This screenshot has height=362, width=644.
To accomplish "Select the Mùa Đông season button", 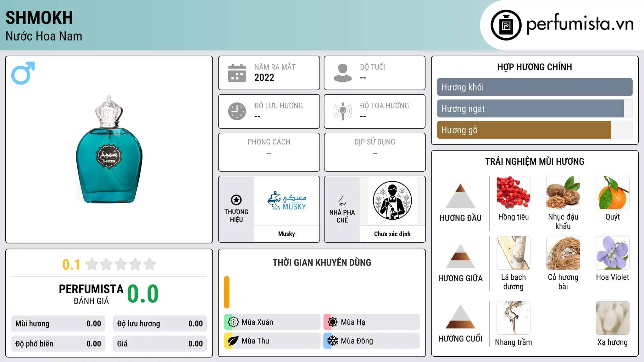I will click(x=372, y=341).
